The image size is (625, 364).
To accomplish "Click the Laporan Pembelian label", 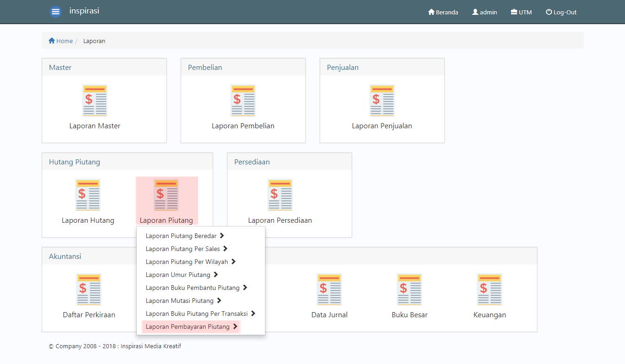I will pyautogui.click(x=243, y=126).
